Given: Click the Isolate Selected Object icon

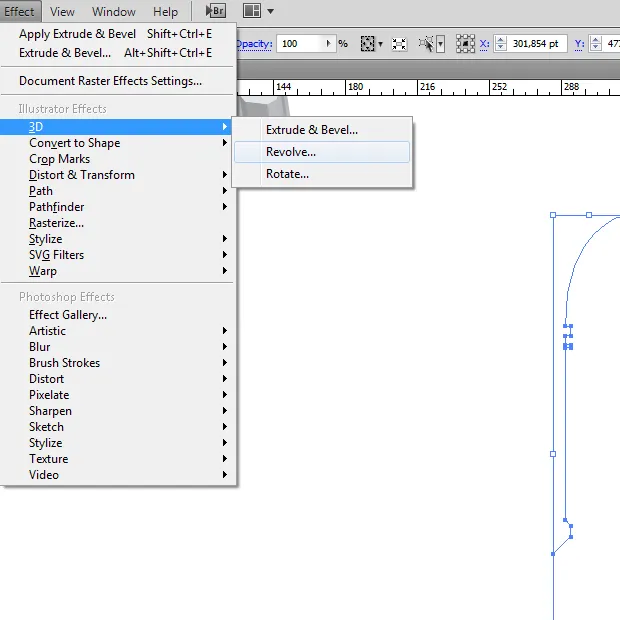Looking at the screenshot, I should [400, 44].
